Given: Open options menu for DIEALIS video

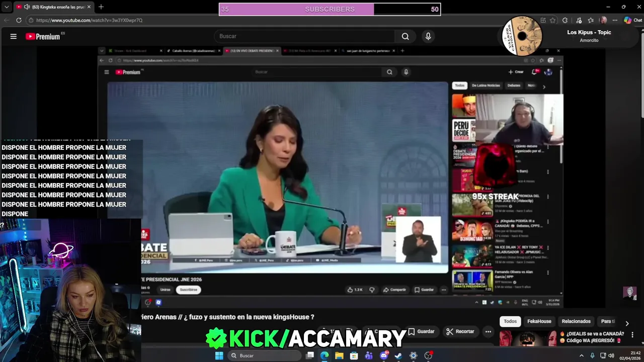Looking at the screenshot, I should (632, 334).
